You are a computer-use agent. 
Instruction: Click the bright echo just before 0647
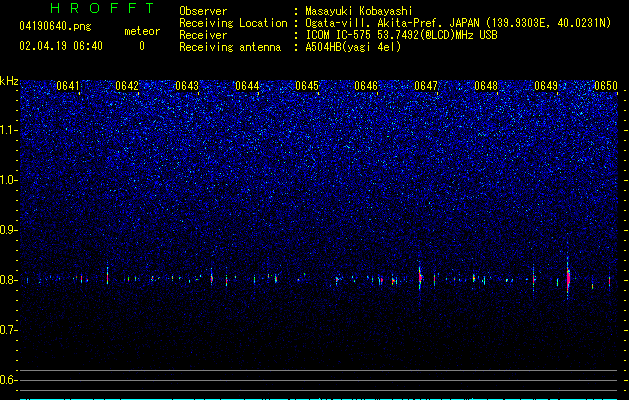(x=420, y=276)
